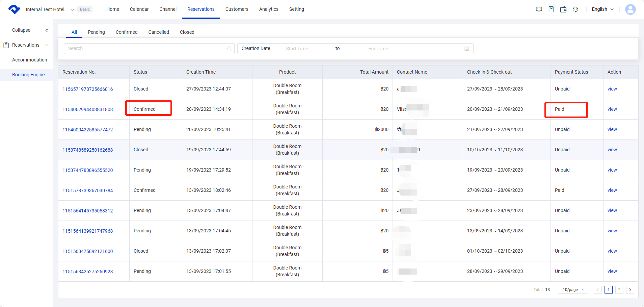The height and width of the screenshot is (307, 644).
Task: Click the Start Time date field
Action: (x=297, y=49)
